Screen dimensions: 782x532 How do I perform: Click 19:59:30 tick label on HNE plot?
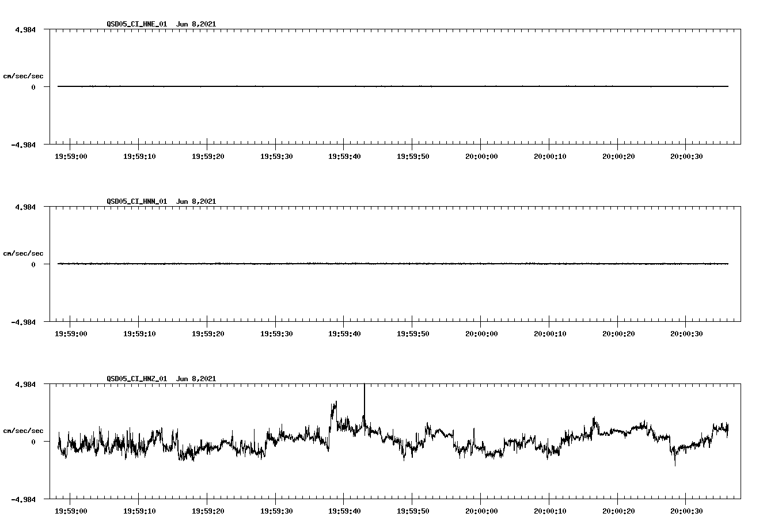(x=276, y=157)
